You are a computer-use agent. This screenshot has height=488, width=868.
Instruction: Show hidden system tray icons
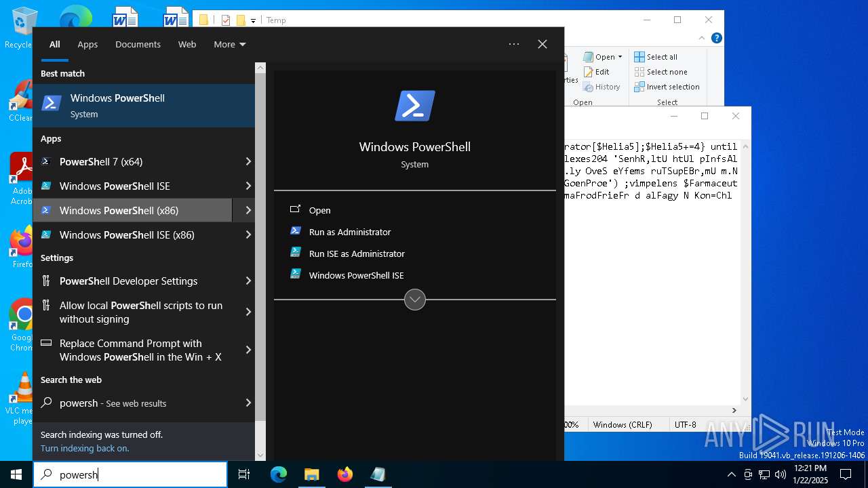(x=731, y=474)
